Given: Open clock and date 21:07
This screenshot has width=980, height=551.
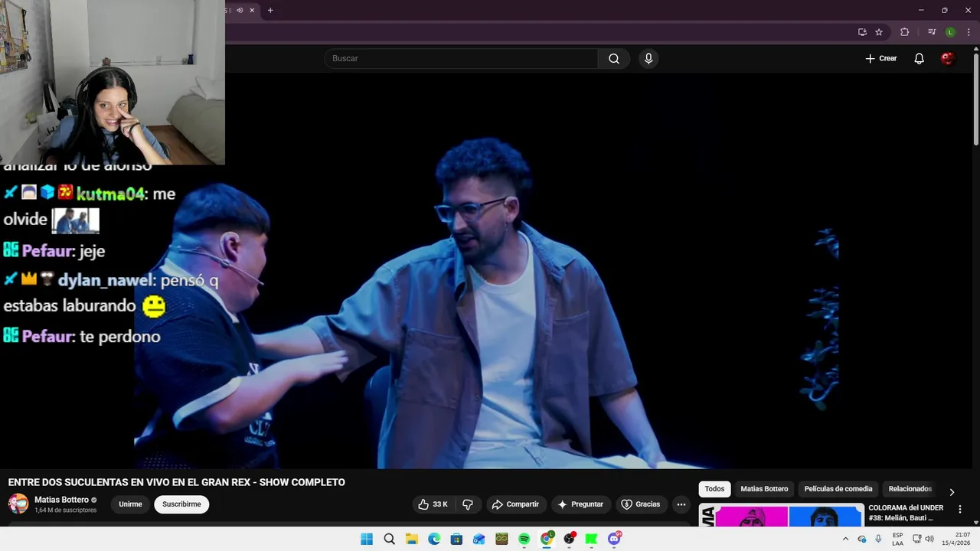Looking at the screenshot, I should [955, 539].
